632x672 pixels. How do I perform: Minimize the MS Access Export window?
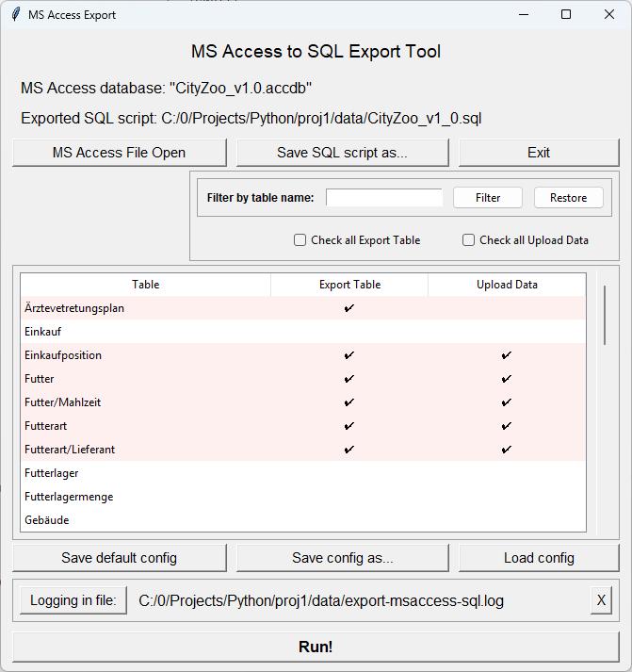(524, 14)
